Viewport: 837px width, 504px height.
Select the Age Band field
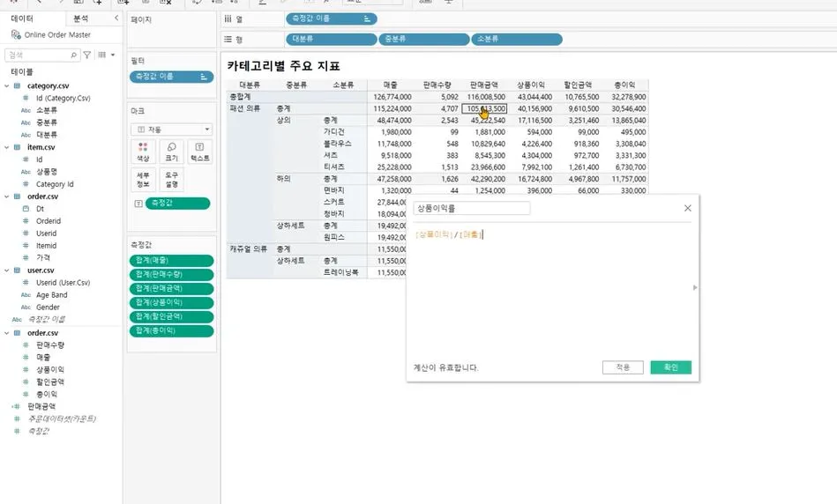pyautogui.click(x=52, y=295)
